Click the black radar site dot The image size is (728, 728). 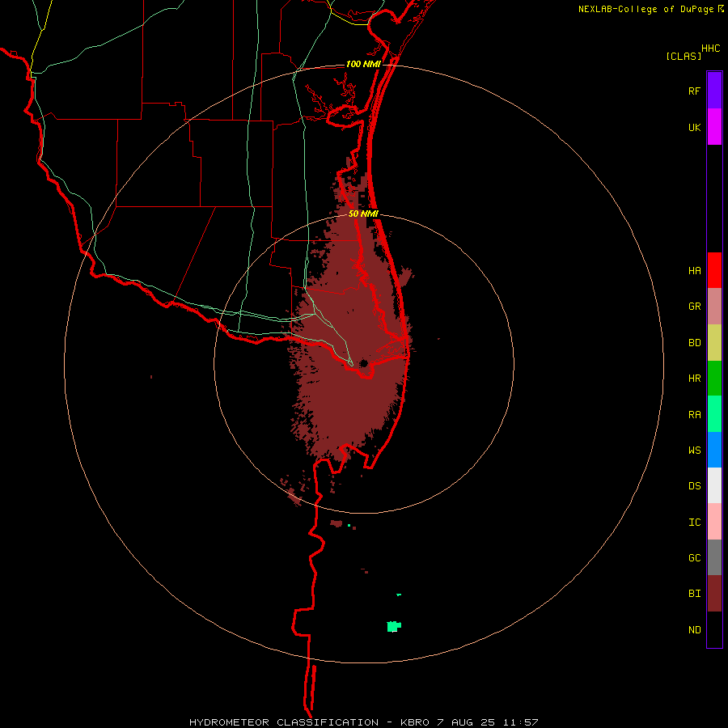point(363,363)
